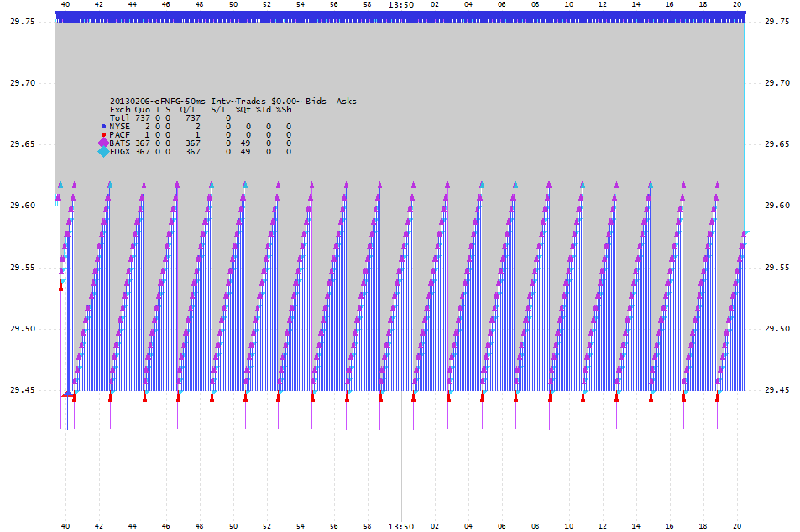
Task: Click the 'Q/T' column header
Action: coord(188,110)
